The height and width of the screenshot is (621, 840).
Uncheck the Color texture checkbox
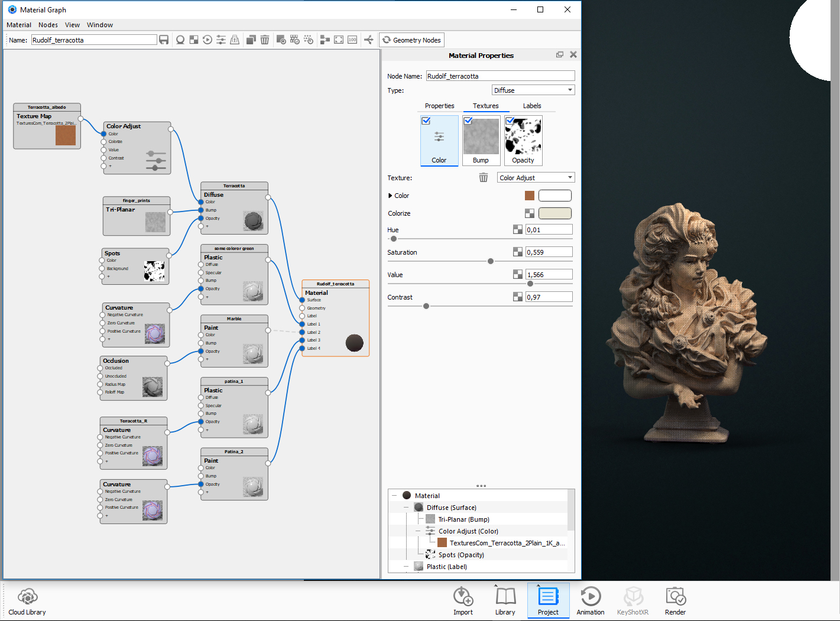[426, 121]
